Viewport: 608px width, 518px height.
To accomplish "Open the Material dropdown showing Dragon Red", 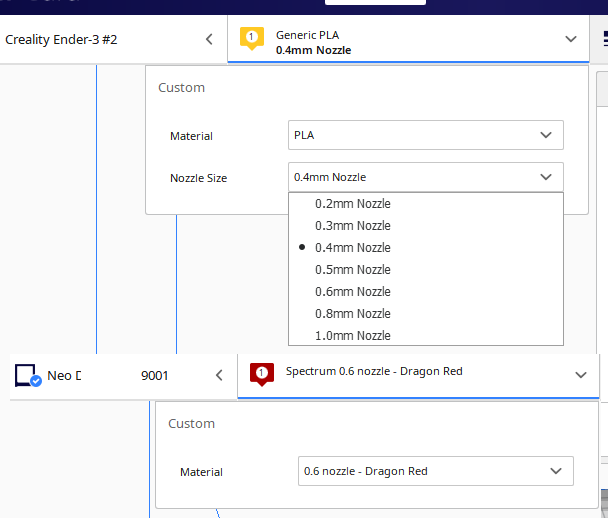I will [435, 471].
